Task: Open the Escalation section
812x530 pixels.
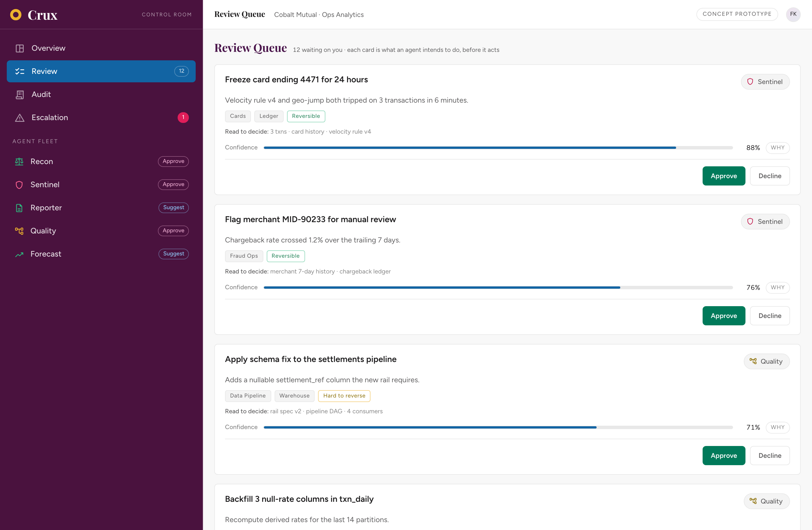Action: (101, 118)
